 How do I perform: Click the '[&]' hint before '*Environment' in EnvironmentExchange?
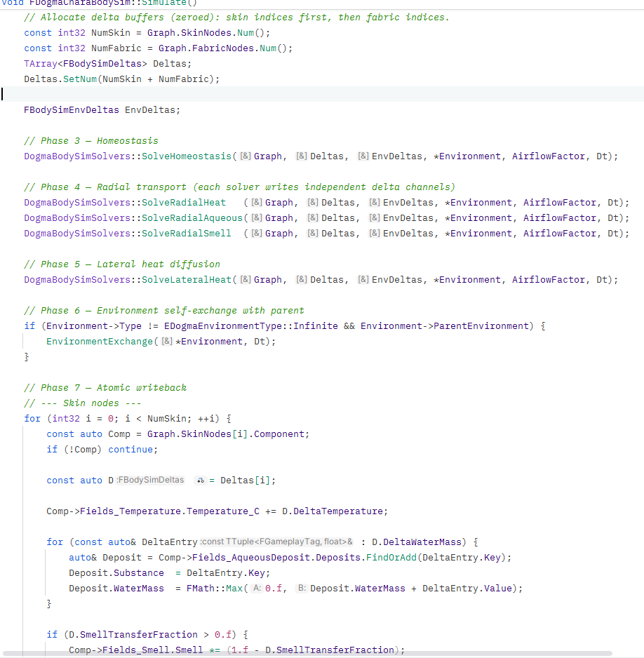pyautogui.click(x=167, y=341)
